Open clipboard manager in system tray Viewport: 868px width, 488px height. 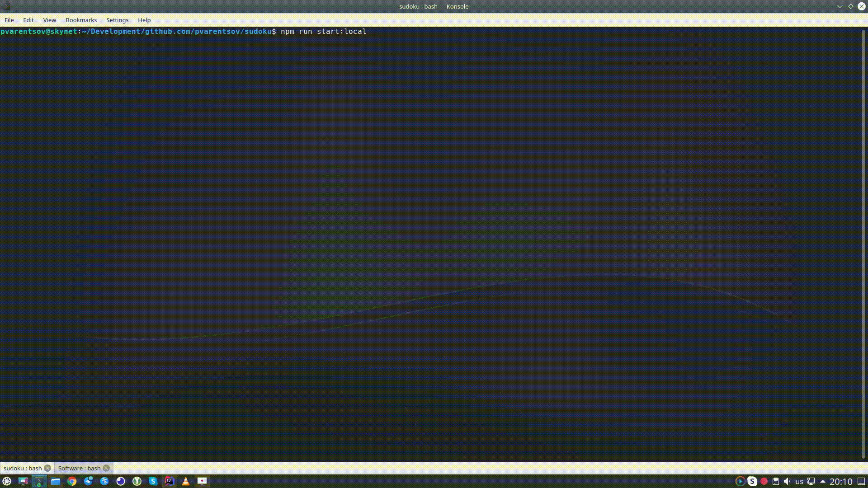click(x=776, y=481)
